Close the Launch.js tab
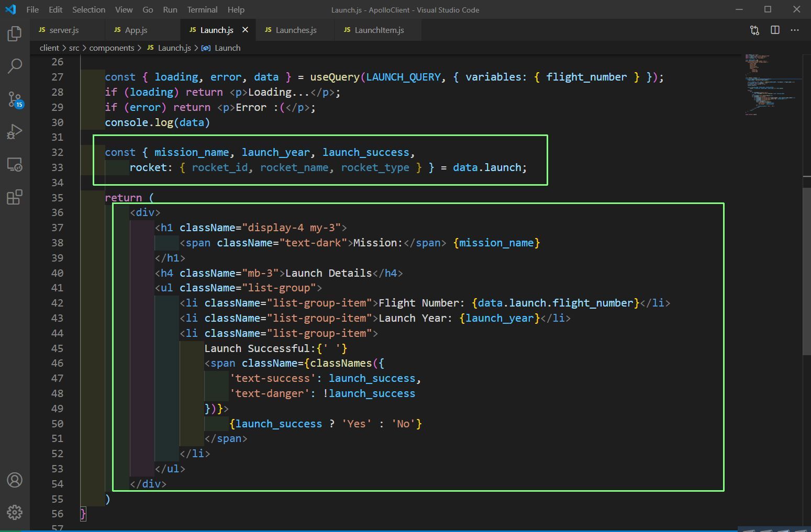 coord(245,30)
